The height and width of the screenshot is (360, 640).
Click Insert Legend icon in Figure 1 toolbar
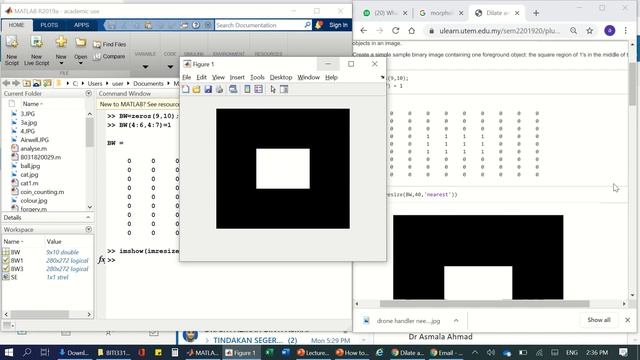click(258, 89)
